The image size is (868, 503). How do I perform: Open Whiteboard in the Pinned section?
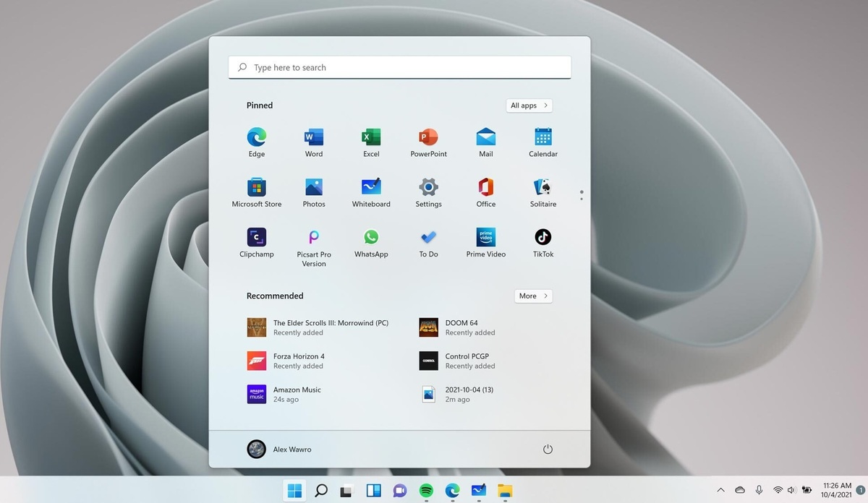(371, 192)
